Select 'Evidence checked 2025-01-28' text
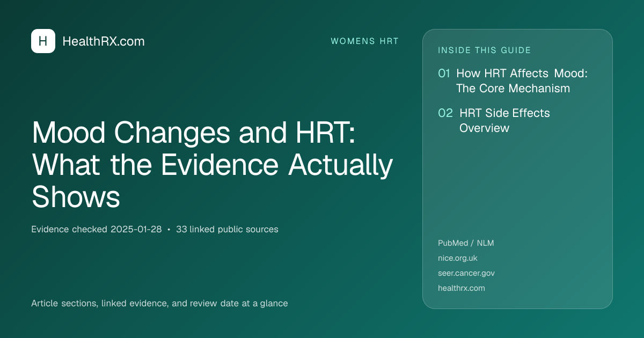 (97, 230)
